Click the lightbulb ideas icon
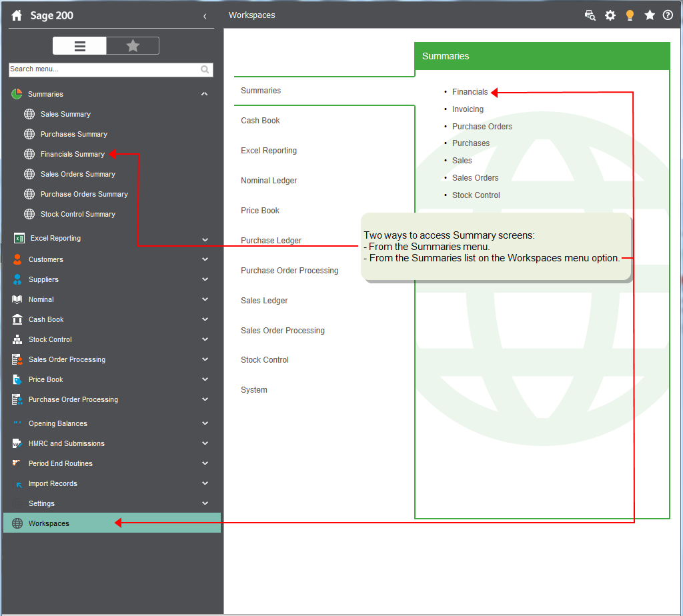 630,15
